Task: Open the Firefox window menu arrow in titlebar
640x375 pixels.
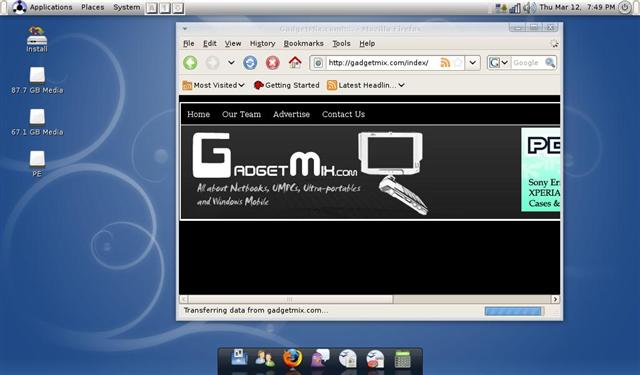Action: click(x=185, y=29)
